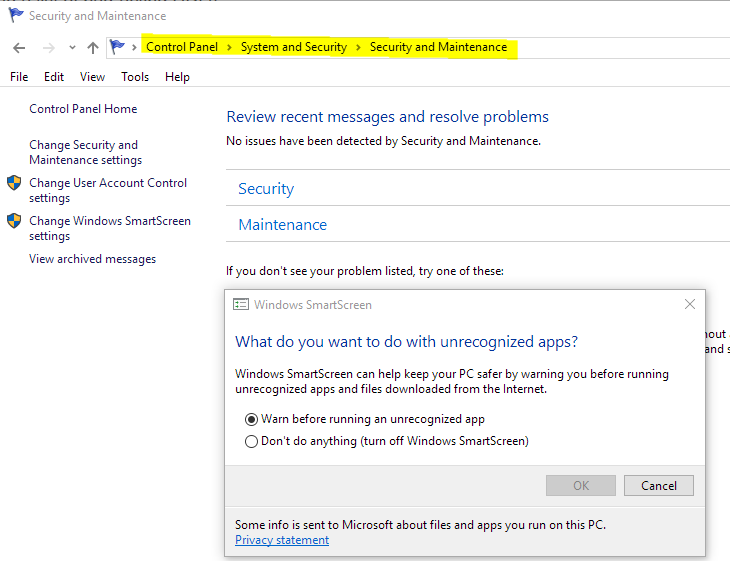Select Don't do anything radio option
This screenshot has width=730, height=561.
(251, 441)
